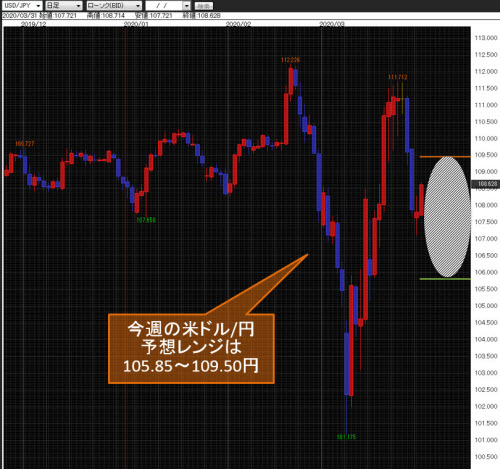Open the ローソク(BID) chart type dropdown
Screen dimensions: 500x469
114,6
